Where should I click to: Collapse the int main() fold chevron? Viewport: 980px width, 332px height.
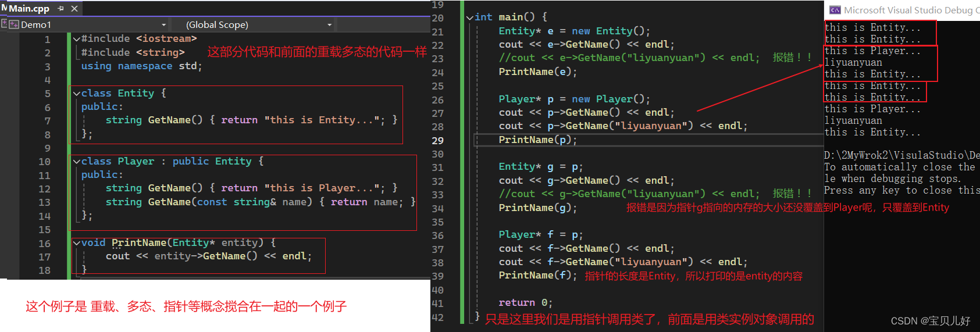pos(470,17)
